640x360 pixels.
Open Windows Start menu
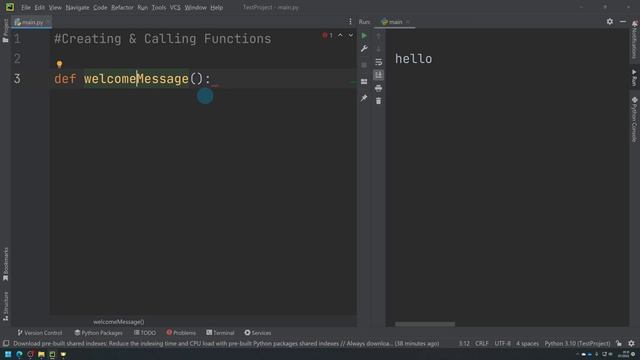click(x=8, y=354)
